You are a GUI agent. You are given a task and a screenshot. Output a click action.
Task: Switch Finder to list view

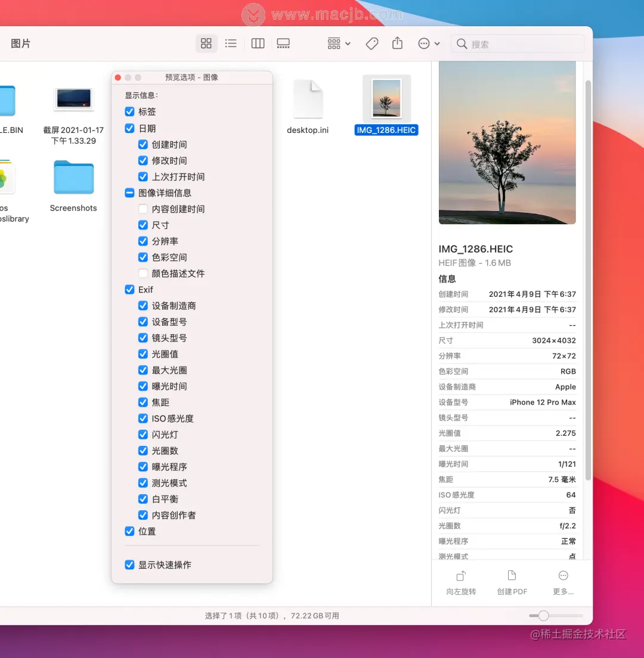(x=231, y=44)
